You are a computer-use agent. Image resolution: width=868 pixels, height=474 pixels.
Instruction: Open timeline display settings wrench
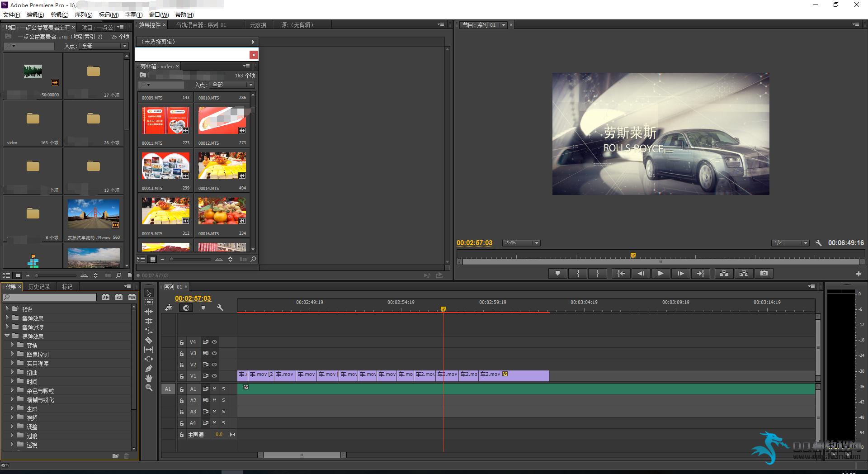pyautogui.click(x=220, y=308)
